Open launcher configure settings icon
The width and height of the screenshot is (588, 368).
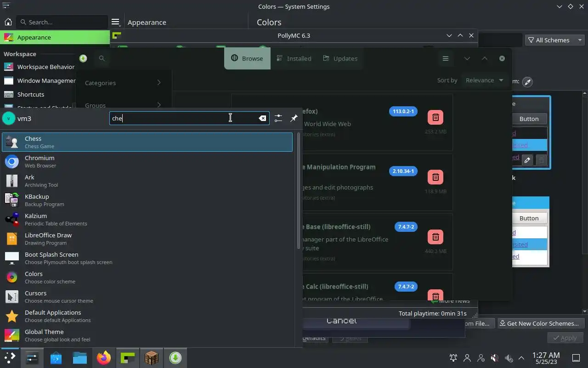[278, 118]
